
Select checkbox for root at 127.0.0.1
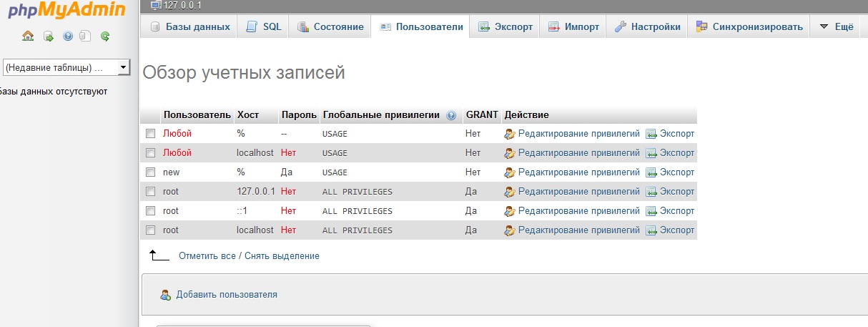pyautogui.click(x=150, y=192)
